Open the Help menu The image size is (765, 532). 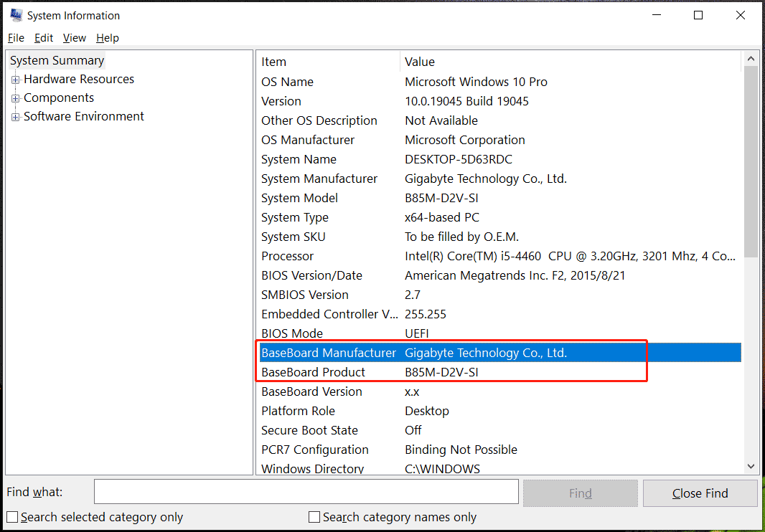pyautogui.click(x=108, y=38)
